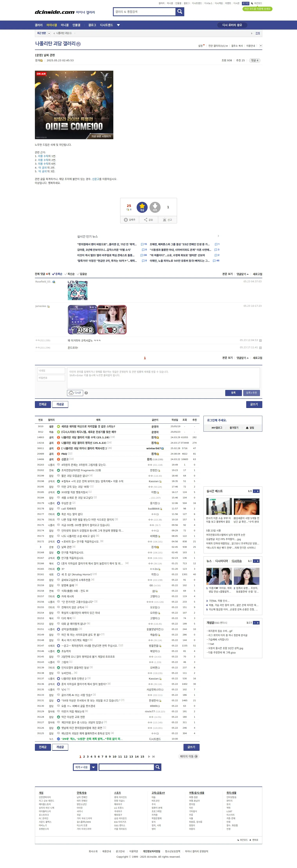297x868 pixels.
Task: Downvote the post with the 비추 arrow icon
Action: [155, 207]
